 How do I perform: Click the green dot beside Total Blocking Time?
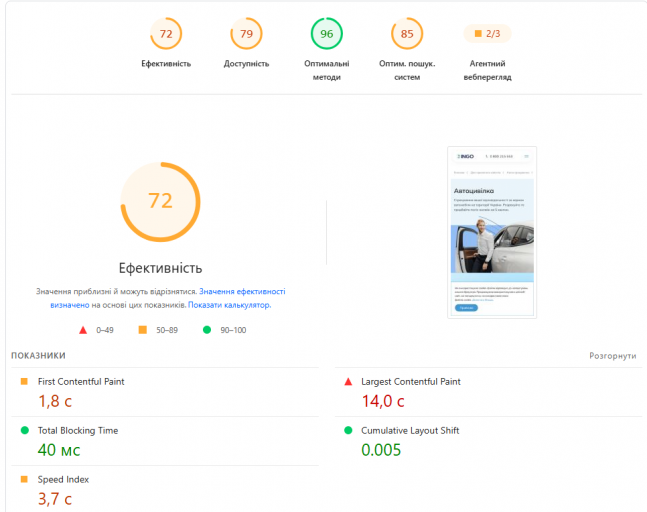25,430
